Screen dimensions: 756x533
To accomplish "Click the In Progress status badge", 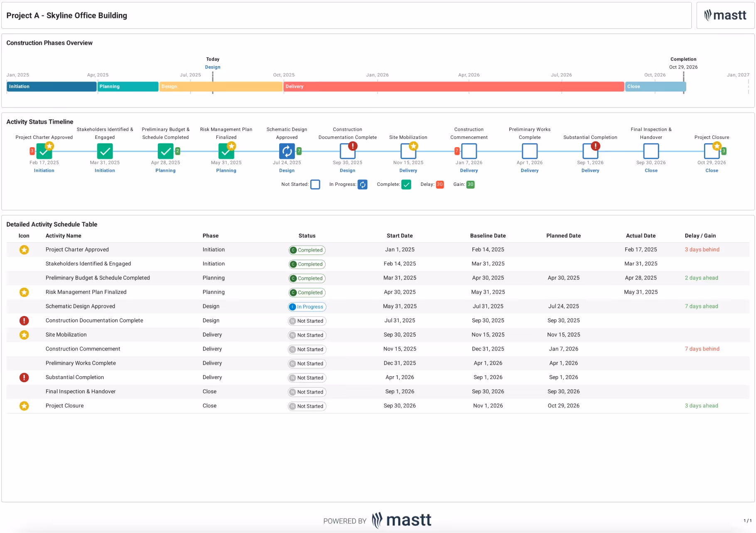I will click(307, 307).
